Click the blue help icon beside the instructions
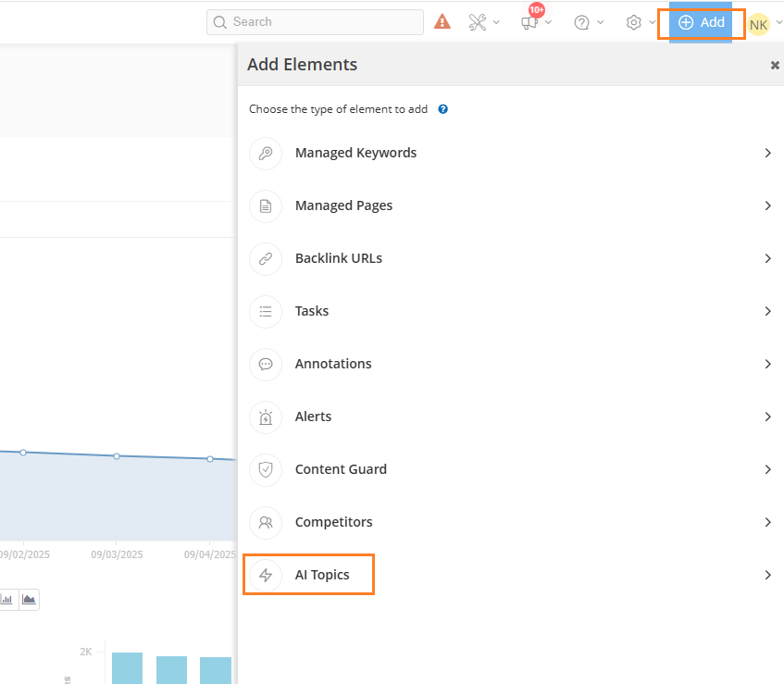This screenshot has height=684, width=784. [x=443, y=109]
